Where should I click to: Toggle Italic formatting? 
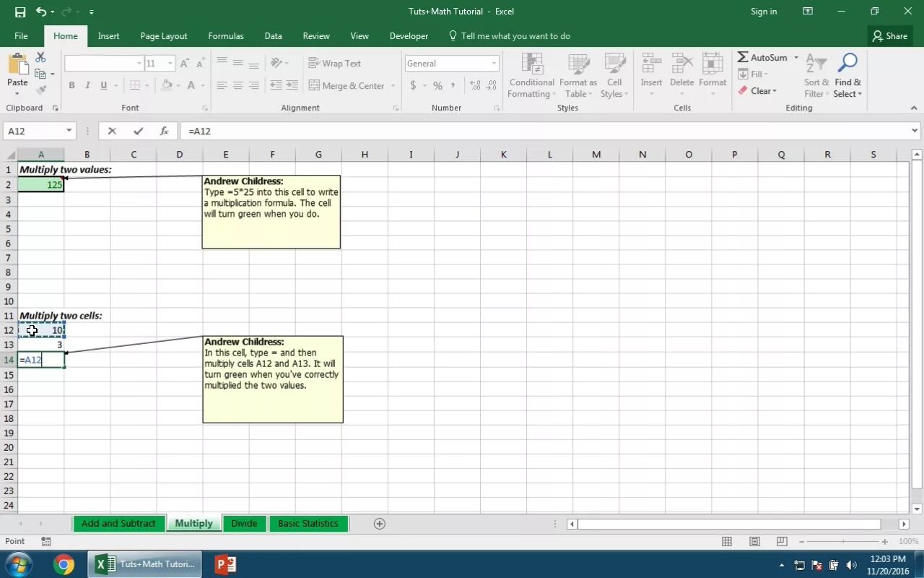pyautogui.click(x=87, y=85)
